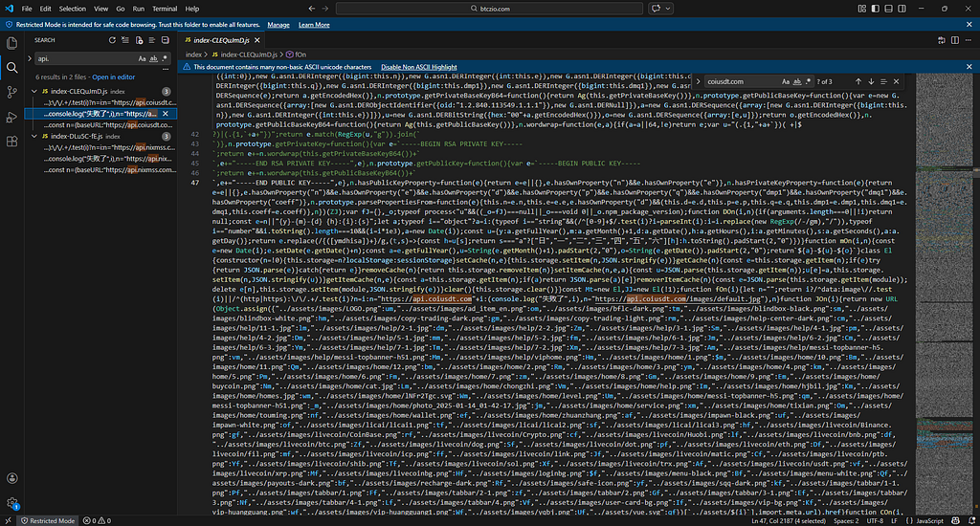
Task: Toggle Match Whole Word in sidebar search
Action: tap(153, 58)
